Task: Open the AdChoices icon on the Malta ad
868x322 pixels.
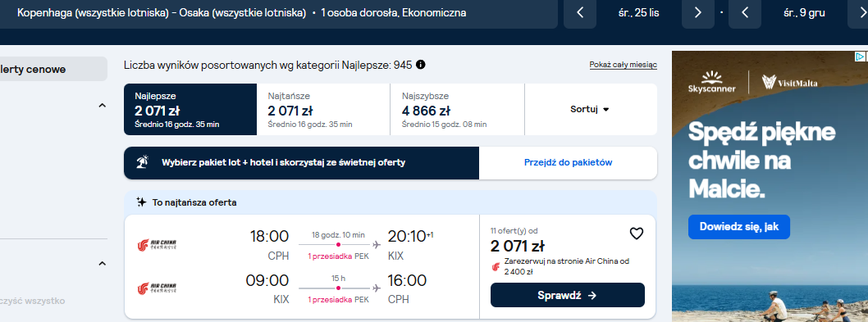Action: coord(860,57)
